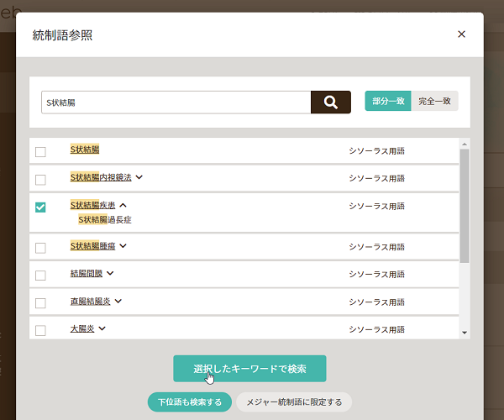The height and width of the screenshot is (420, 504).
Task: Expand 結腸間膜 narrower terms
Action: (x=110, y=273)
